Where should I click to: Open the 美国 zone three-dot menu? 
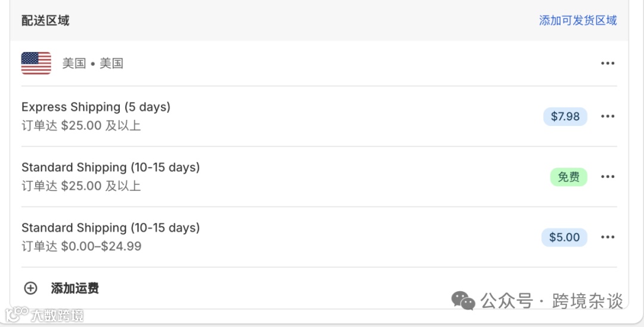(x=608, y=63)
